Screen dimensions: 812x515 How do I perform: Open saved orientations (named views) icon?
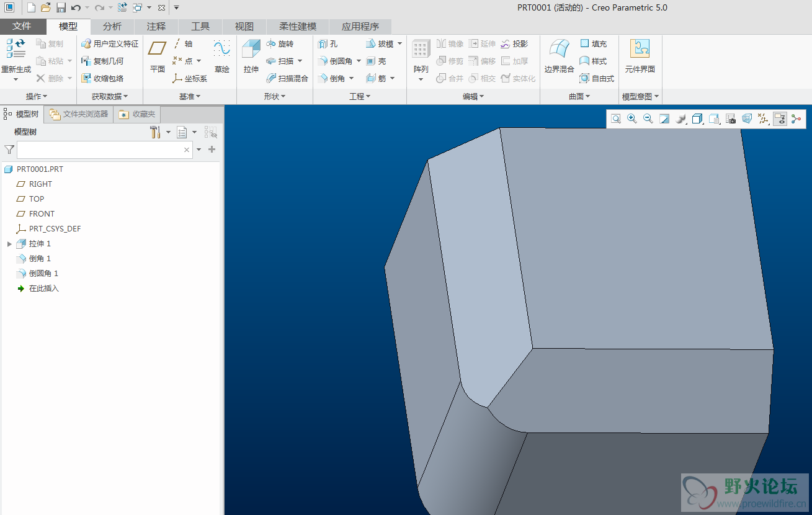pyautogui.click(x=715, y=119)
